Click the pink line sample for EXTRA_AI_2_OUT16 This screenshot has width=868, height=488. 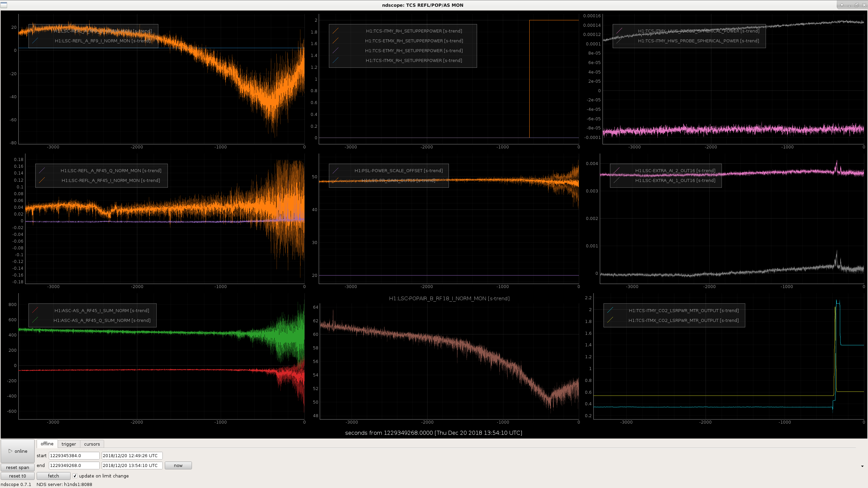tap(616, 170)
